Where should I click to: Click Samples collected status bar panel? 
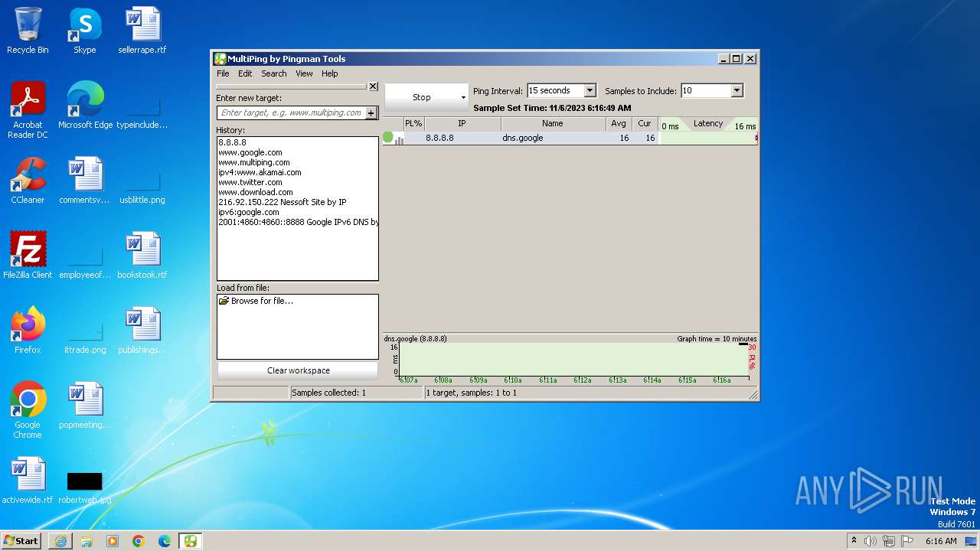tap(356, 393)
